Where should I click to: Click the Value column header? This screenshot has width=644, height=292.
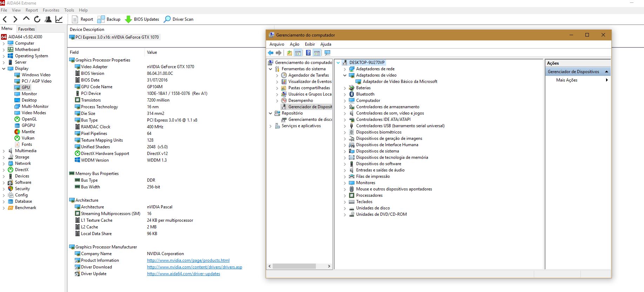[152, 52]
